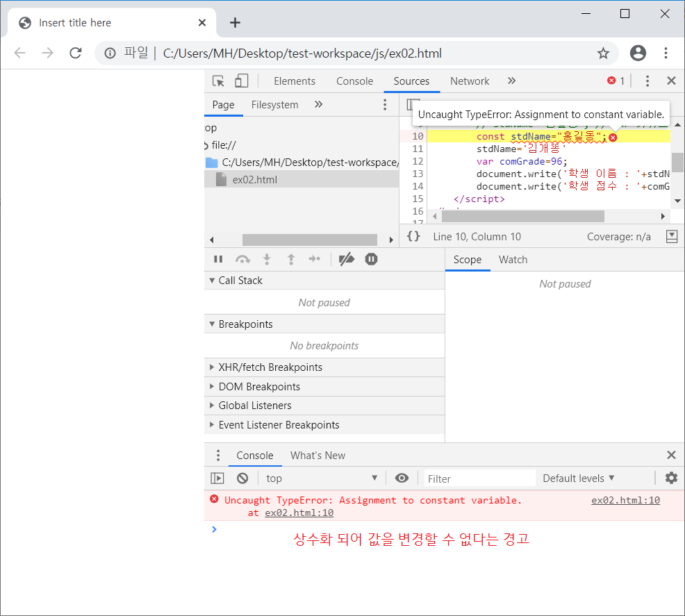The image size is (685, 616).
Task: Expand XHR/fetch Breakpoints section
Action: pos(324,367)
